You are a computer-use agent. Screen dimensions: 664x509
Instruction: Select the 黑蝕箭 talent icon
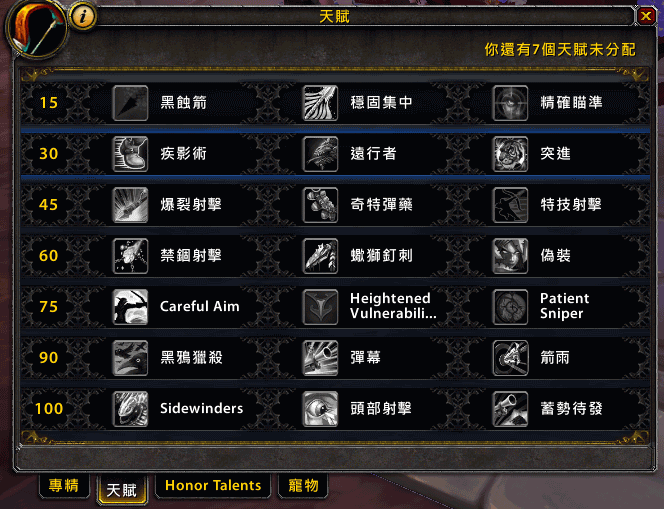(130, 103)
